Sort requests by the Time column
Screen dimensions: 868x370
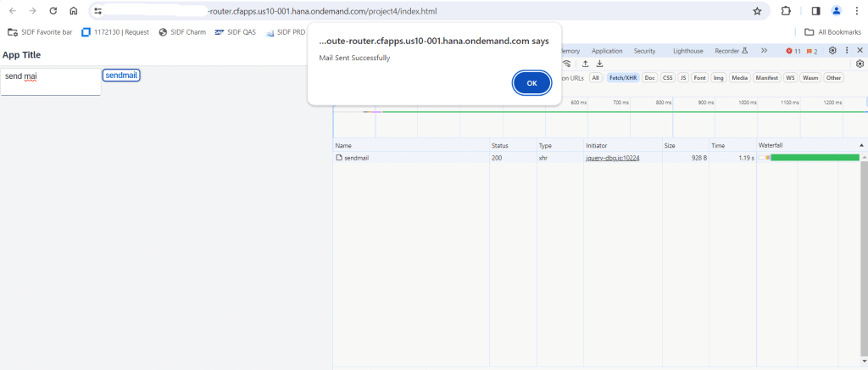tap(733, 145)
